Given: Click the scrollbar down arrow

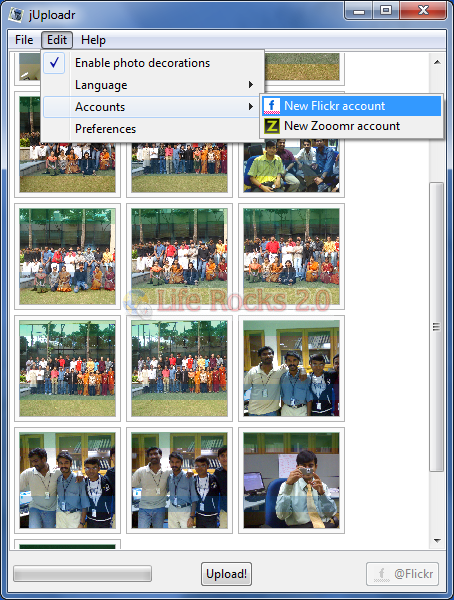Looking at the screenshot, I should (437, 540).
